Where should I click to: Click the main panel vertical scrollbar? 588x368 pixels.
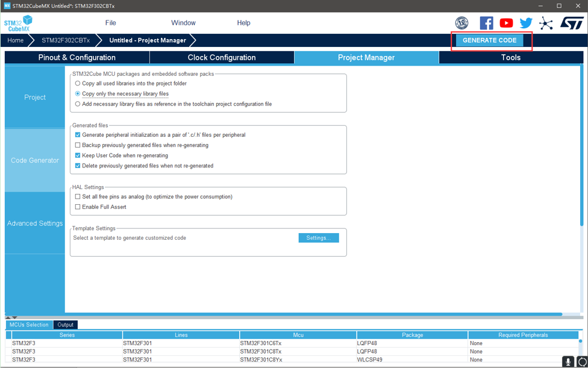(581, 146)
